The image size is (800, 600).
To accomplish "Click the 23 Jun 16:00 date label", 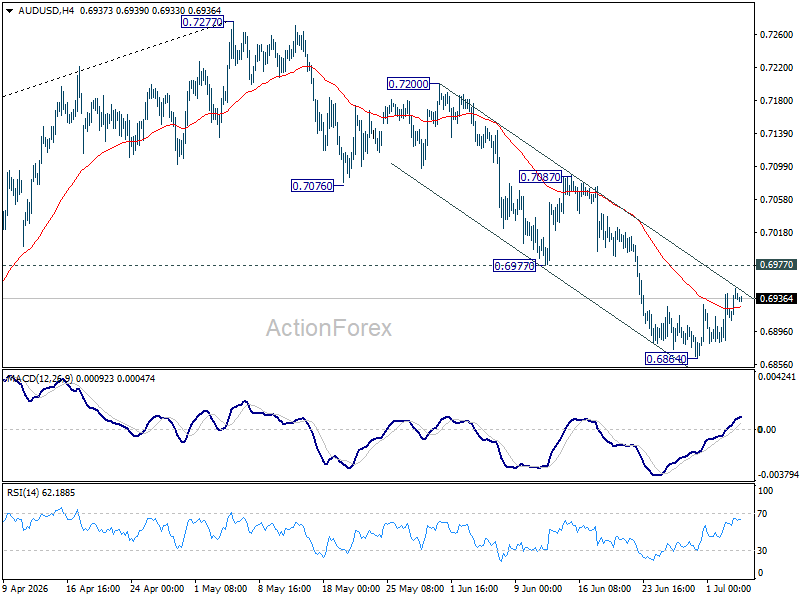I will [x=668, y=588].
